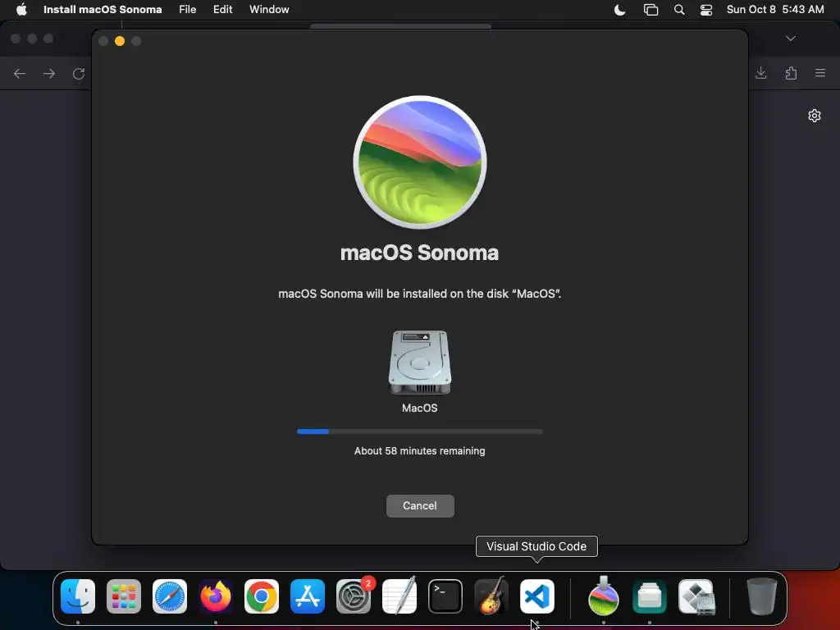The height and width of the screenshot is (630, 840).
Task: Reload the page in background browser
Action: pos(79,73)
